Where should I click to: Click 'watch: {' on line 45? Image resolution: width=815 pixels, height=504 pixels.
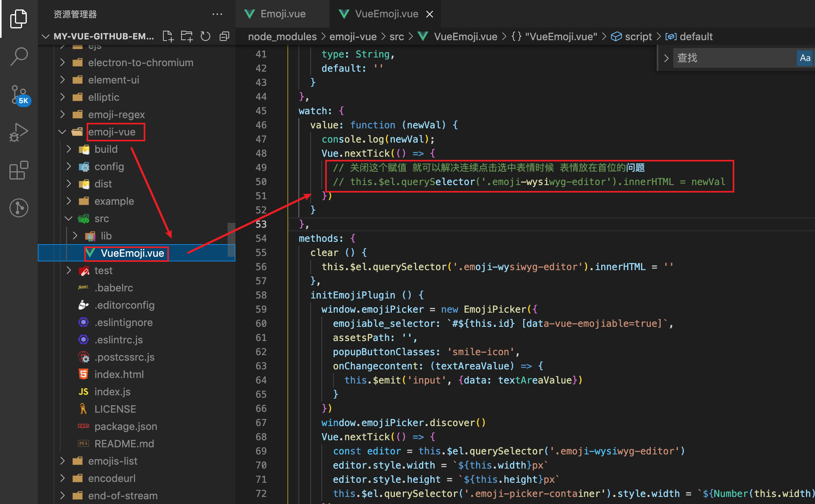[x=321, y=111]
